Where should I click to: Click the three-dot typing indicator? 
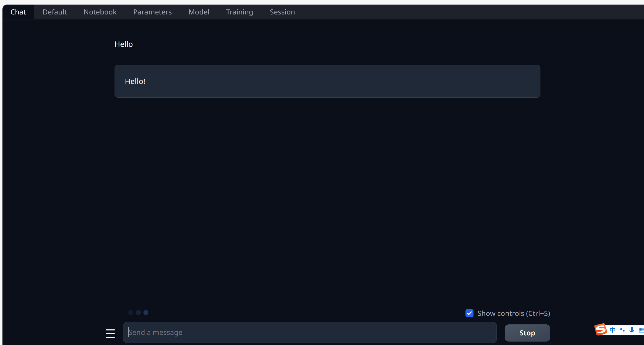tap(138, 312)
